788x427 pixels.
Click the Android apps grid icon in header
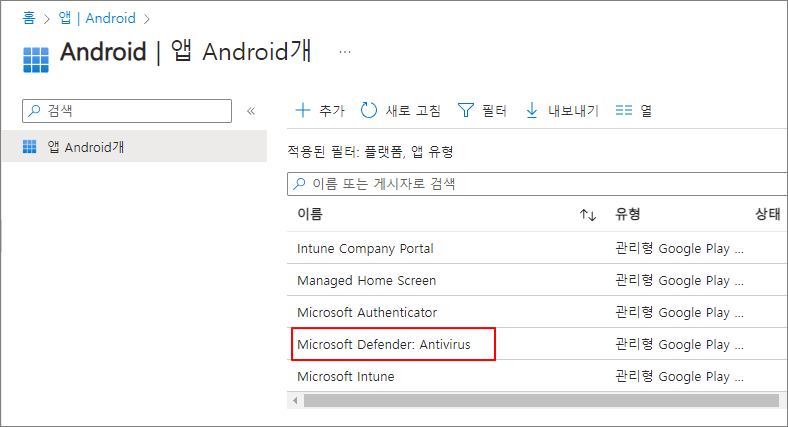pos(36,60)
